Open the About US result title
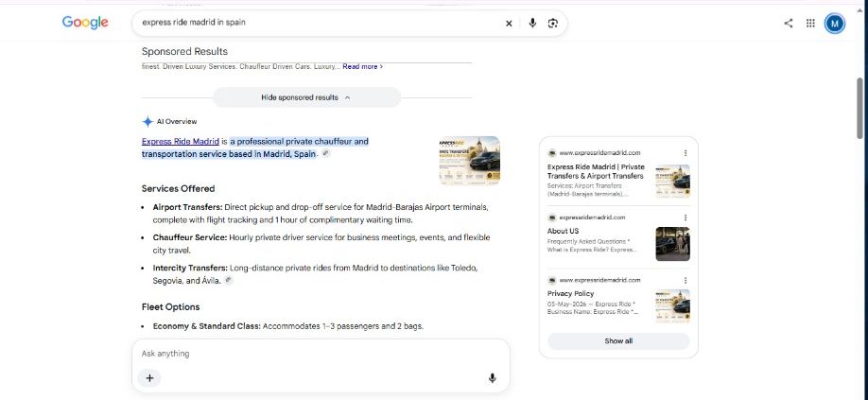 [x=563, y=231]
